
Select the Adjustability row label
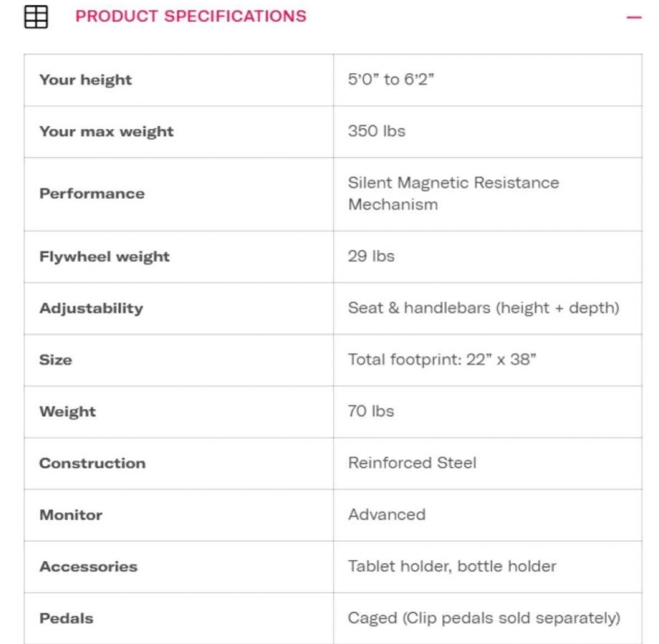(91, 308)
